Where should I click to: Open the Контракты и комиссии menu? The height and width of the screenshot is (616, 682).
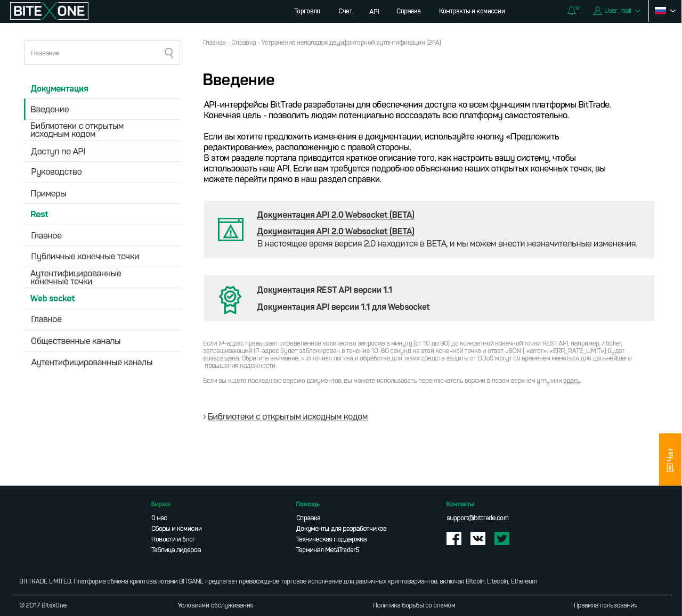click(x=472, y=11)
